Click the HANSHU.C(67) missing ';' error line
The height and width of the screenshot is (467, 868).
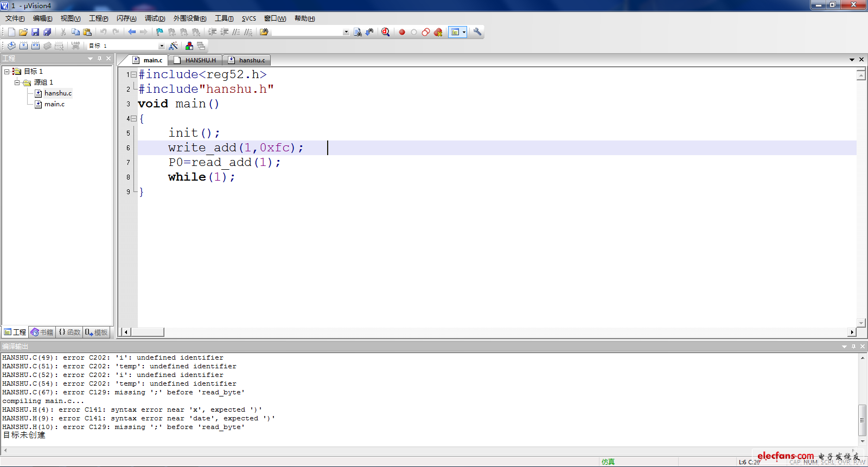(124, 393)
